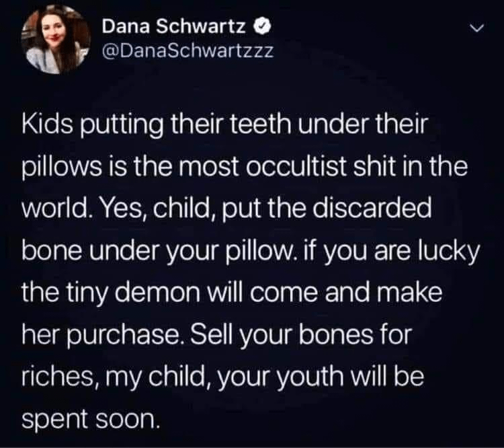The height and width of the screenshot is (448, 504).
Task: Select the word "riches" in tweet
Action: [57, 377]
